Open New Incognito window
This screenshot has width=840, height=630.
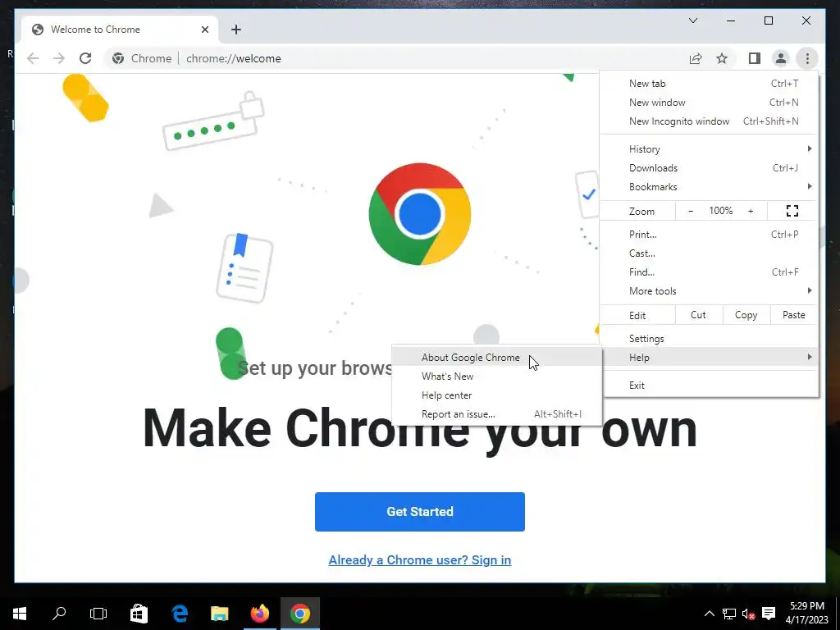point(710,121)
